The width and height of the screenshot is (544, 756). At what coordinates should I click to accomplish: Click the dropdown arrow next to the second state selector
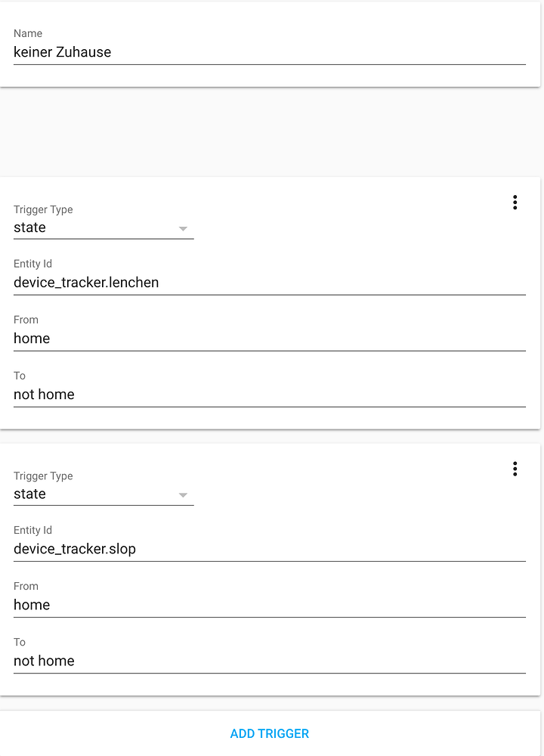point(184,495)
